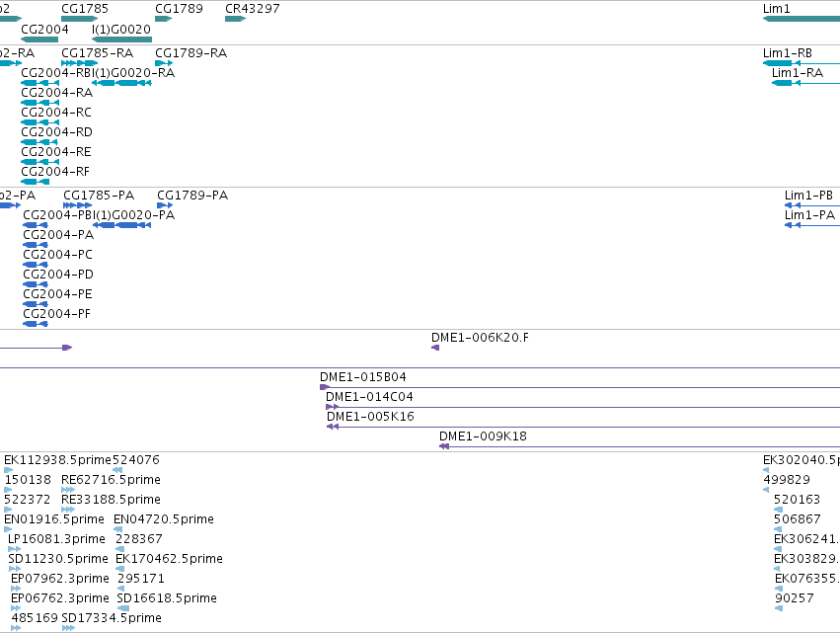Select the DME1-006K20.F feature label
The image size is (840, 633).
[x=480, y=338]
